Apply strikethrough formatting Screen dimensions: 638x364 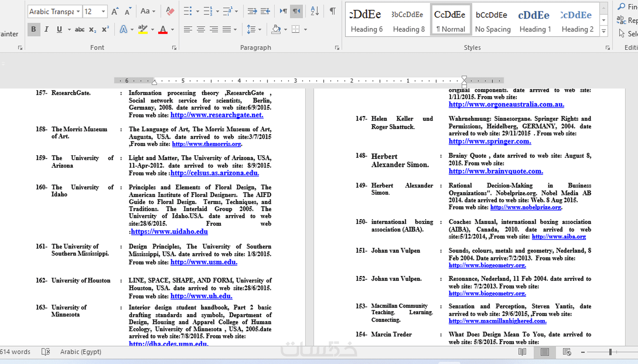coord(80,29)
